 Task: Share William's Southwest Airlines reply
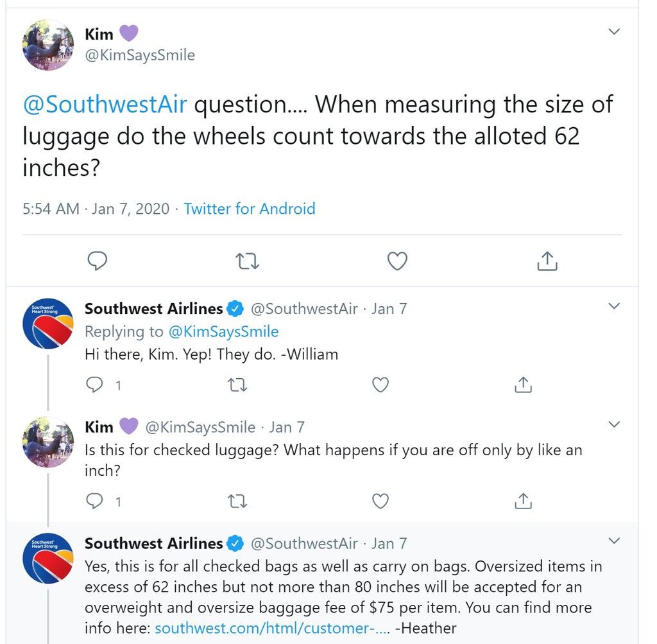[524, 385]
